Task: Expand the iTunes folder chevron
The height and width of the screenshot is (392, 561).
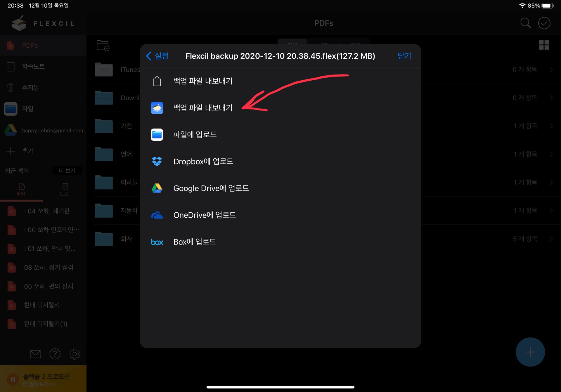Action: (551, 70)
